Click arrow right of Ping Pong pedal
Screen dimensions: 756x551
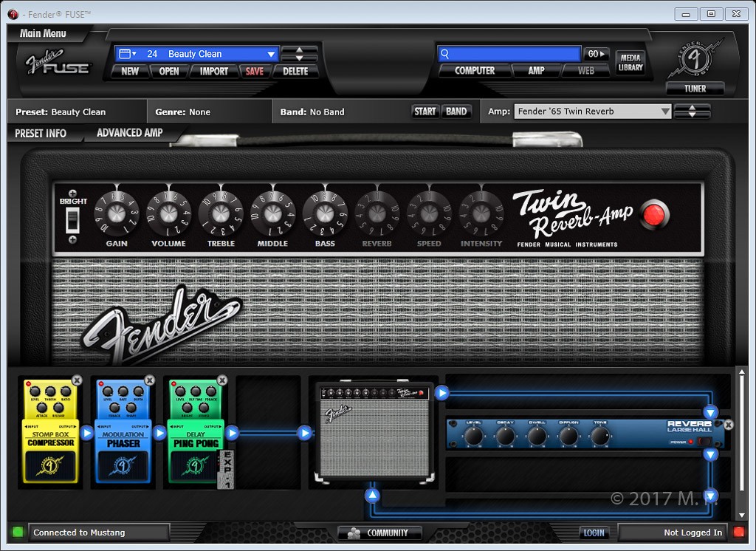[x=232, y=433]
